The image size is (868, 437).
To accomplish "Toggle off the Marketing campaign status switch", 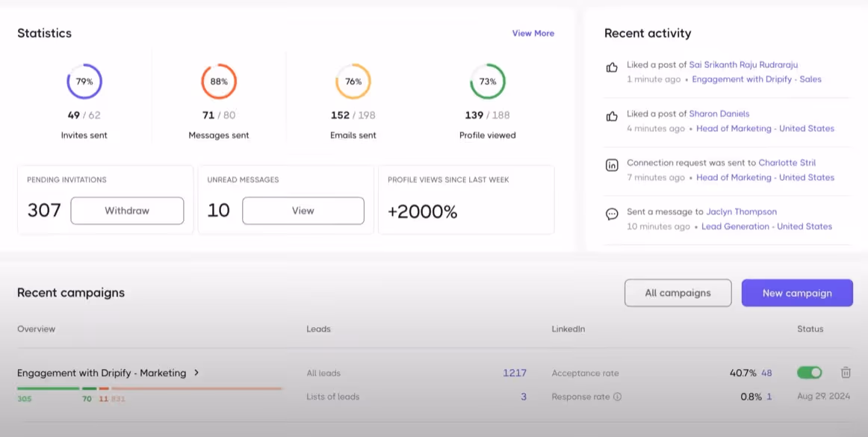I will point(809,373).
